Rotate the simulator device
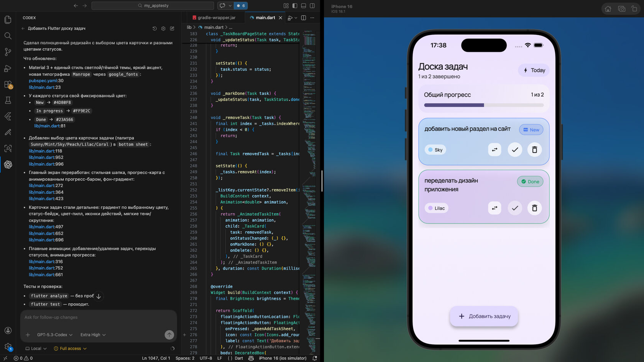Image resolution: width=644 pixels, height=362 pixels. (634, 8)
